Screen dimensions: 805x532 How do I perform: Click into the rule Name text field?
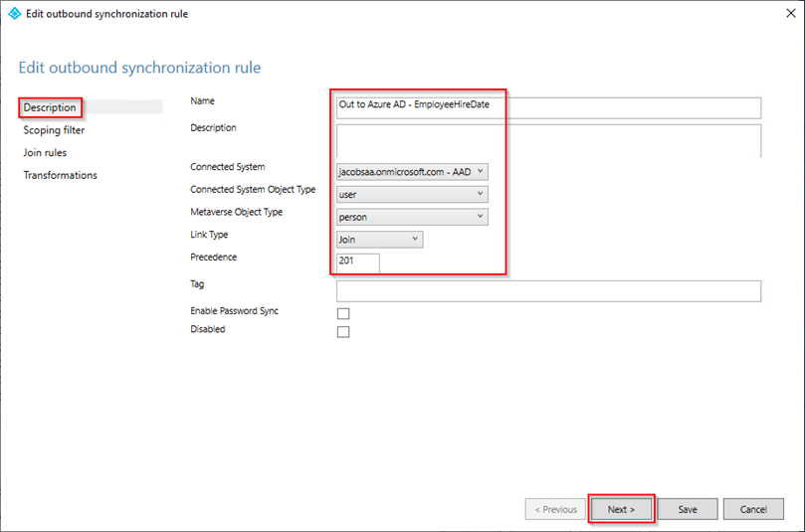548,107
